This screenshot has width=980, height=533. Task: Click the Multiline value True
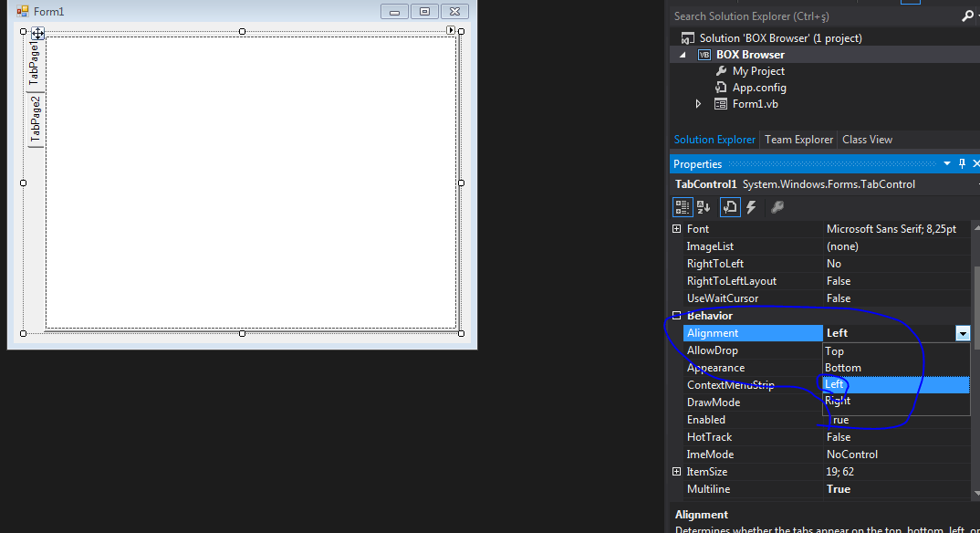(x=839, y=489)
